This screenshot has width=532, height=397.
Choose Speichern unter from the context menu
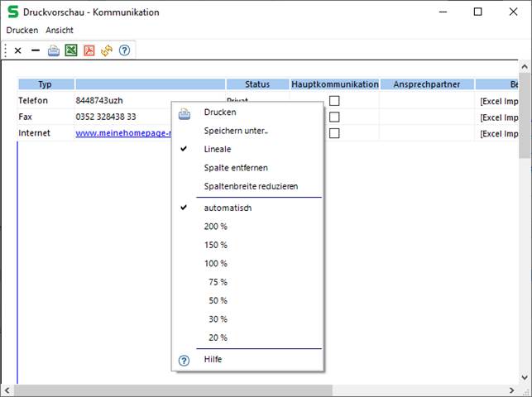pos(236,131)
